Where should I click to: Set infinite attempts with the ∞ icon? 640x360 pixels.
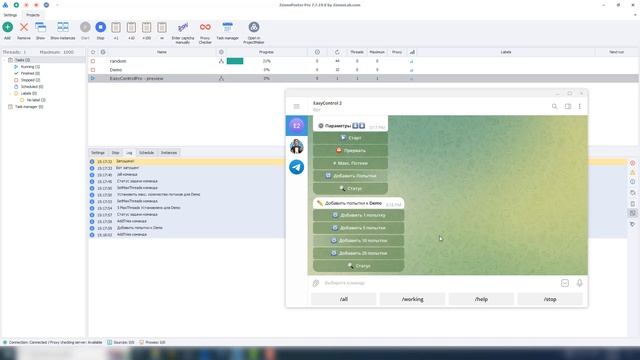coord(162,27)
